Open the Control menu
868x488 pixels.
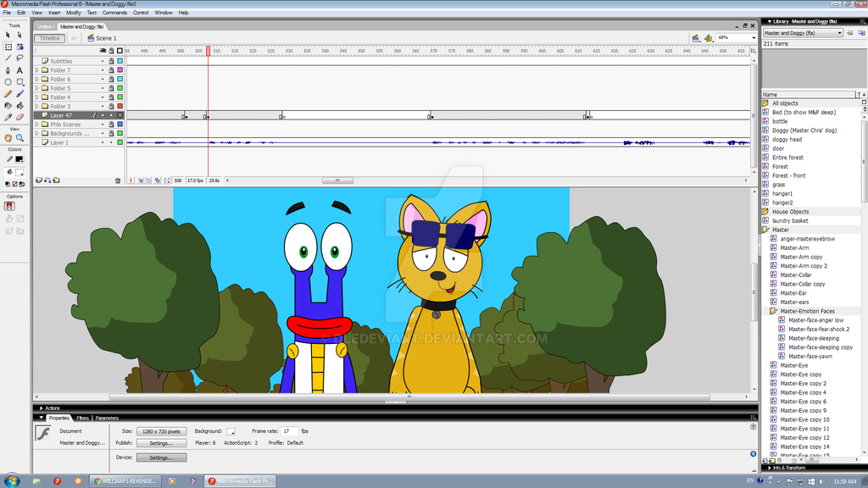(x=141, y=13)
